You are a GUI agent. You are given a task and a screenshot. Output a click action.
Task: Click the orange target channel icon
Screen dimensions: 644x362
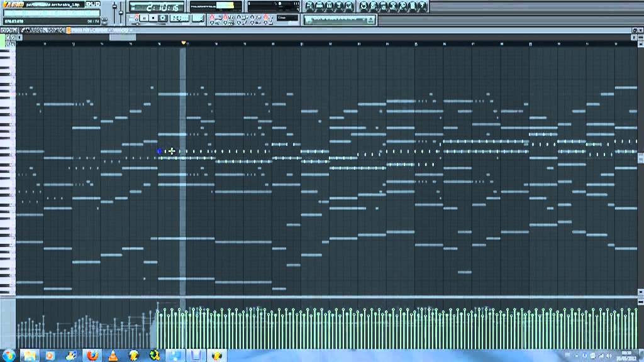[x=68, y=30]
